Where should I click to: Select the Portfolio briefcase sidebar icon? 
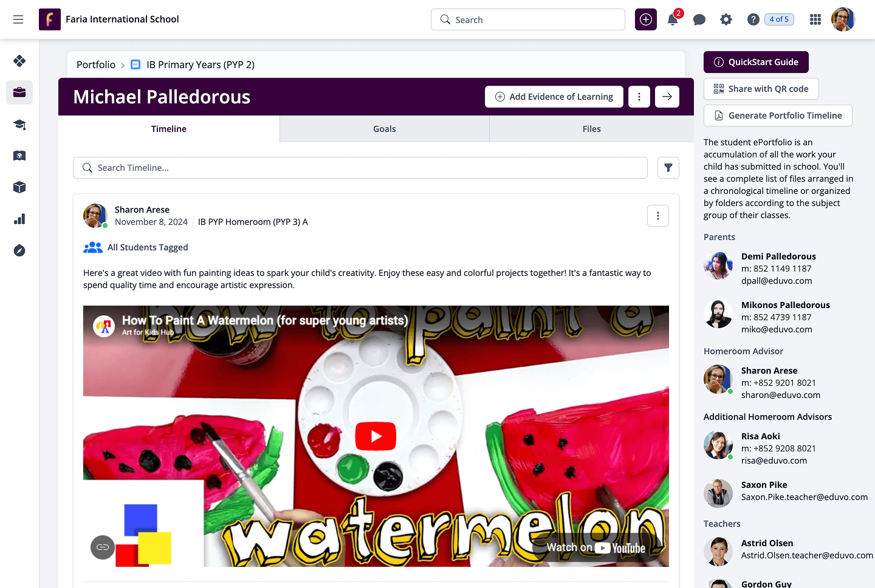(x=19, y=92)
